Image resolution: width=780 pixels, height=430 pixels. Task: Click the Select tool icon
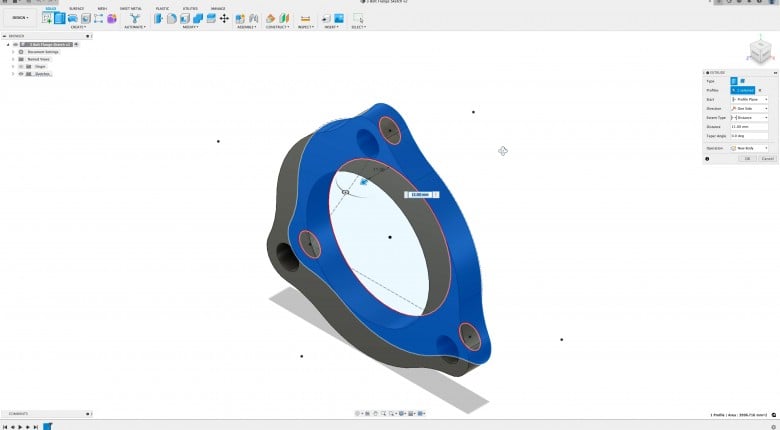[358, 18]
